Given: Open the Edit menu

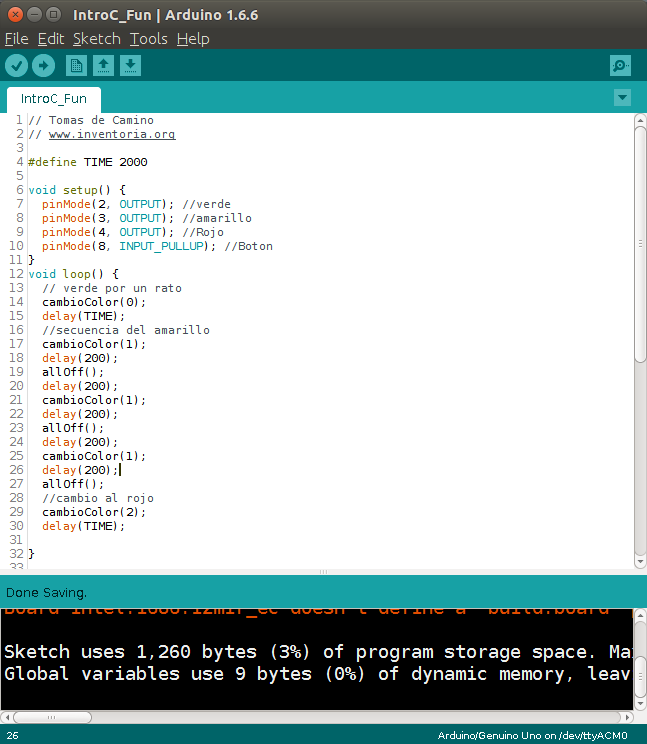Looking at the screenshot, I should 51,39.
